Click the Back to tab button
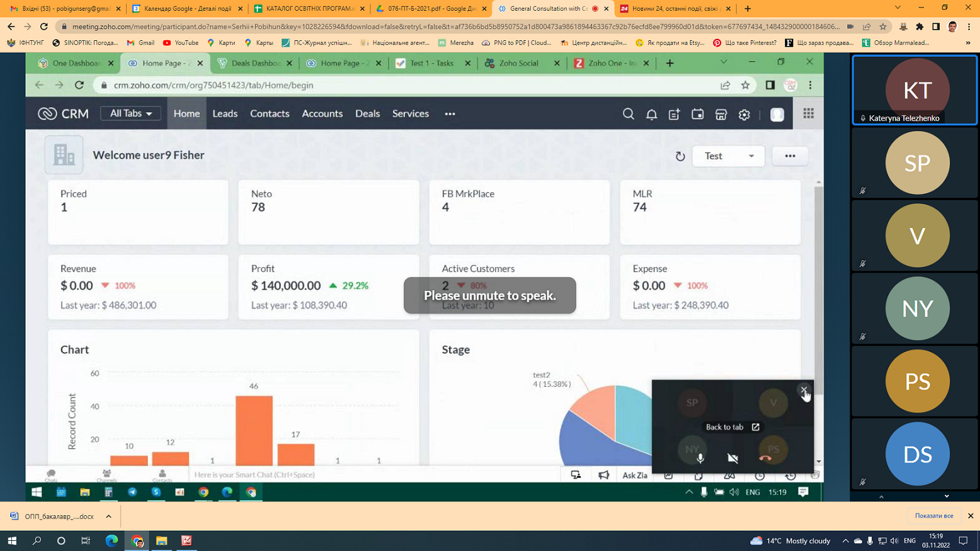The width and height of the screenshot is (980, 551). click(x=732, y=427)
